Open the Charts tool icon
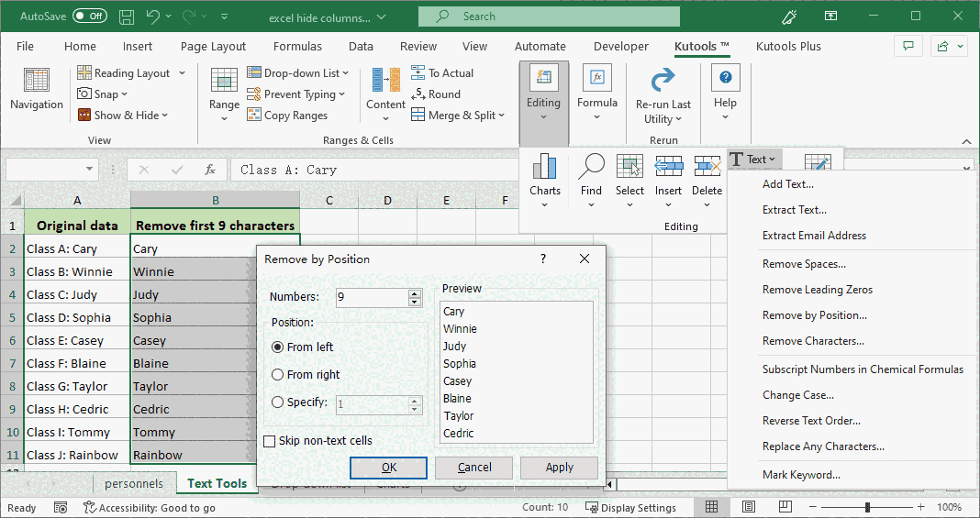Viewport: 980px width, 518px height. pyautogui.click(x=544, y=167)
